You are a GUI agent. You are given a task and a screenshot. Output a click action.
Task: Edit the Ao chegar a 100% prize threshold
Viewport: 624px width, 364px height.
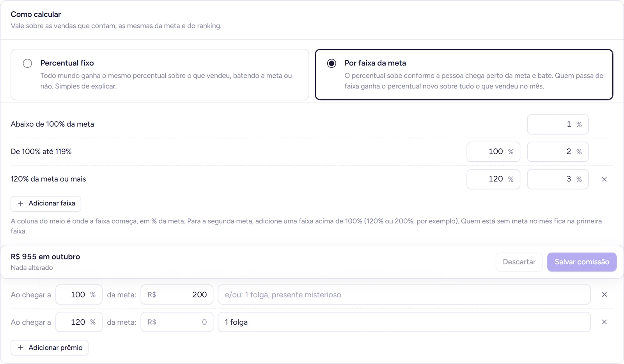79,295
